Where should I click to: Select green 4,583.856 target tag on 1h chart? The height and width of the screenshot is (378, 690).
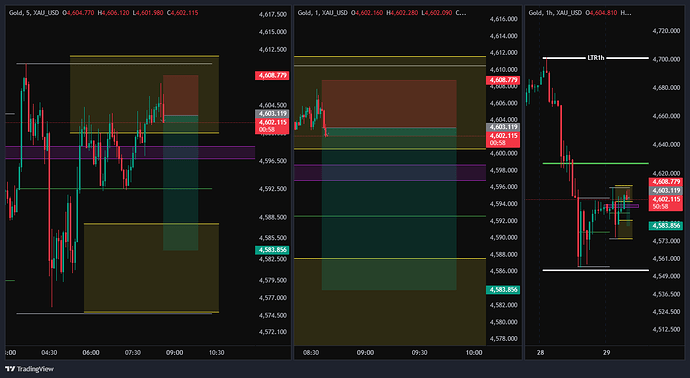[666, 226]
